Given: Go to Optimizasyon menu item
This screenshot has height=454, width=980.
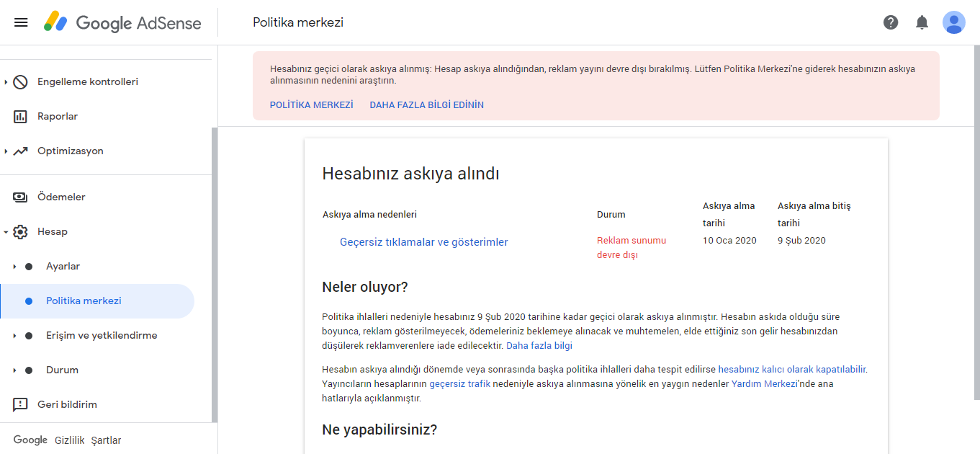Looking at the screenshot, I should (71, 151).
